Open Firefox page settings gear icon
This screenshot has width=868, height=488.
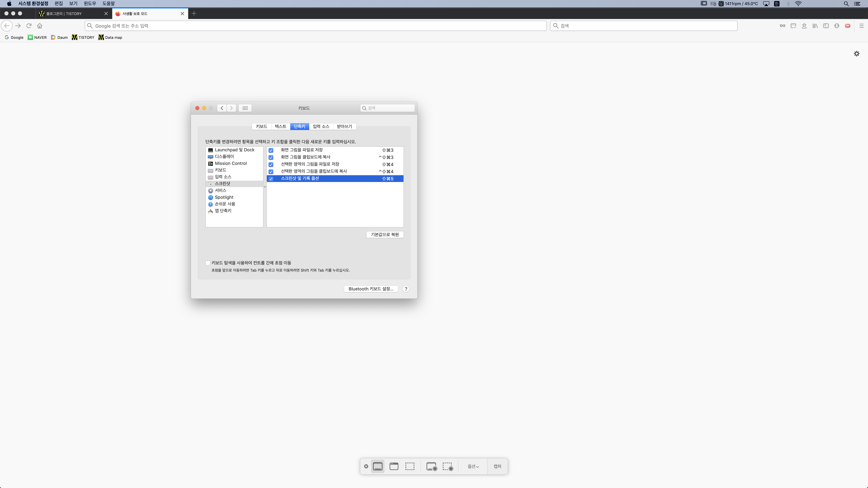click(x=856, y=54)
